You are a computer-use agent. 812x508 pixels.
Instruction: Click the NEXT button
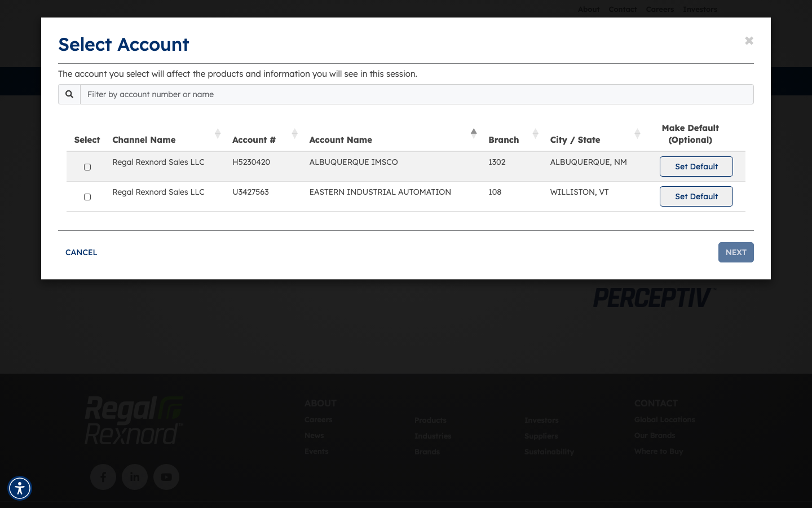click(x=736, y=252)
